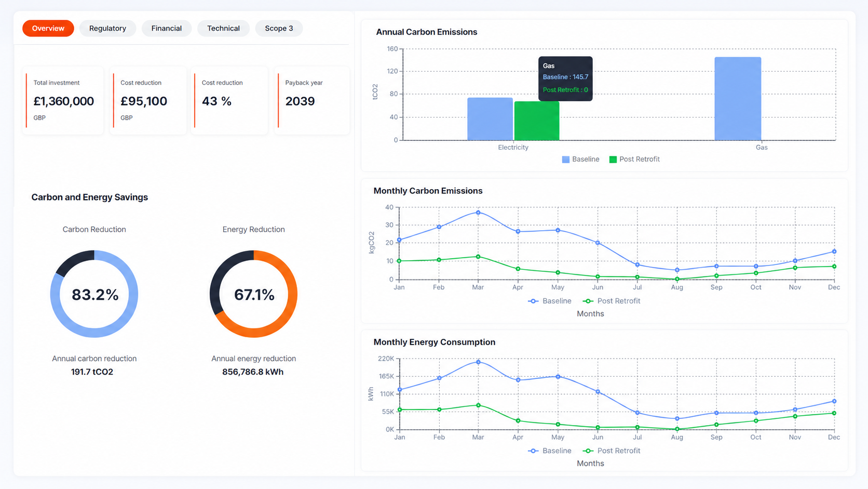Click the 'Baseline : 145.7' tooltip value
Viewport: 868px width, 489px height.
[x=565, y=77]
